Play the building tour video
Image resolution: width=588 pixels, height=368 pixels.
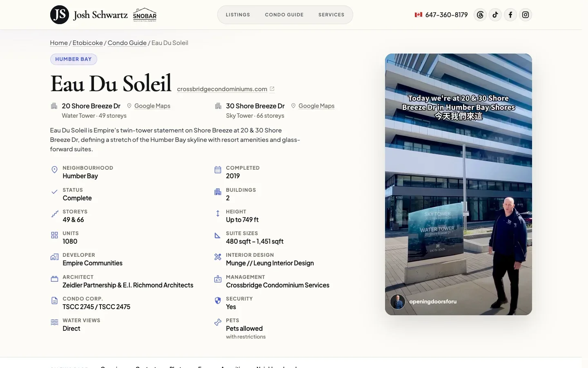(x=459, y=184)
